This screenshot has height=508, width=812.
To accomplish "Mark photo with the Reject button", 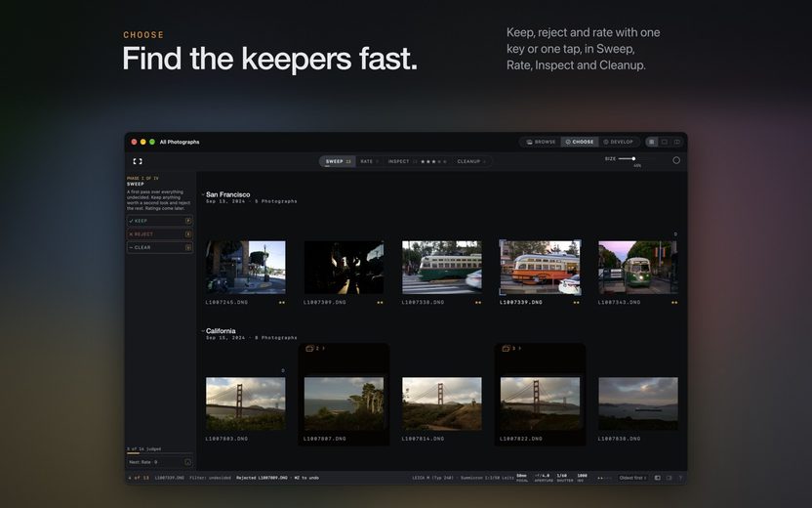I will (159, 234).
